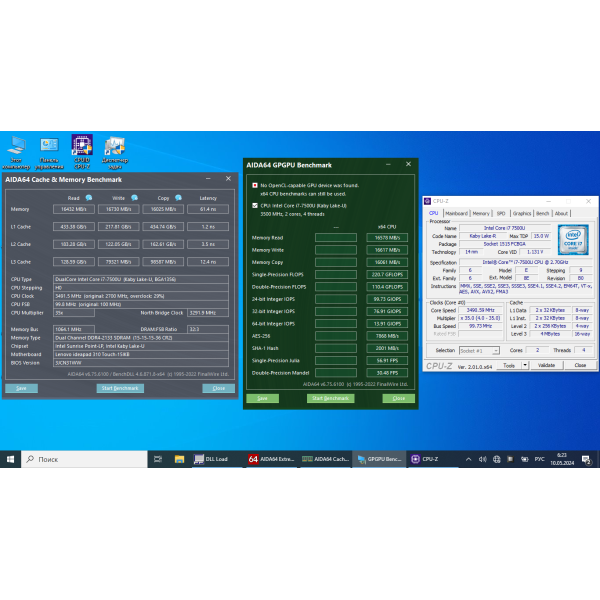Open Task View on the taskbar

click(x=158, y=459)
